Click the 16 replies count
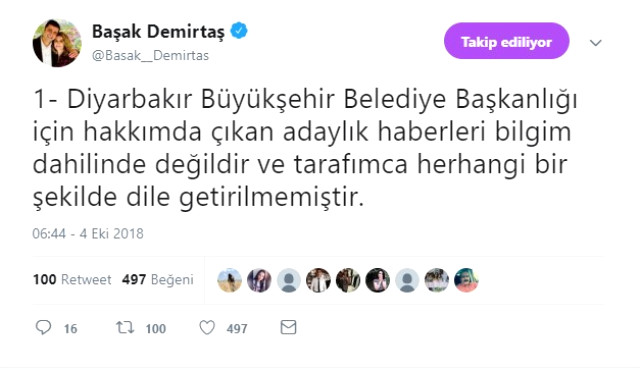This screenshot has height=370, width=640. coord(70,329)
